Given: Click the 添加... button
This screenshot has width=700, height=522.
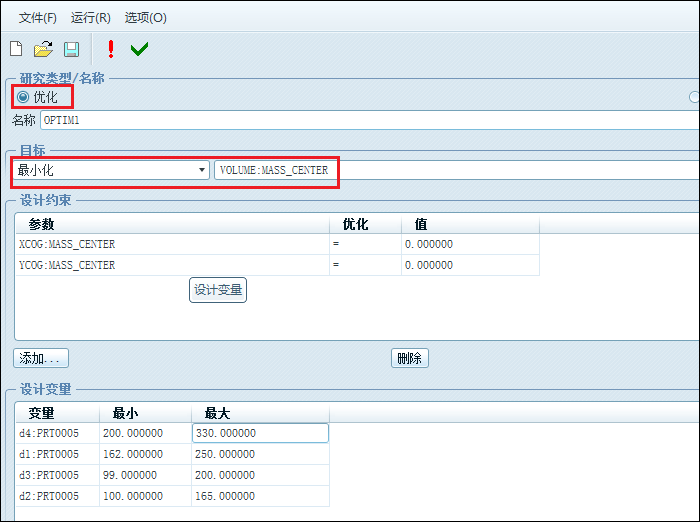Looking at the screenshot, I should tap(41, 358).
